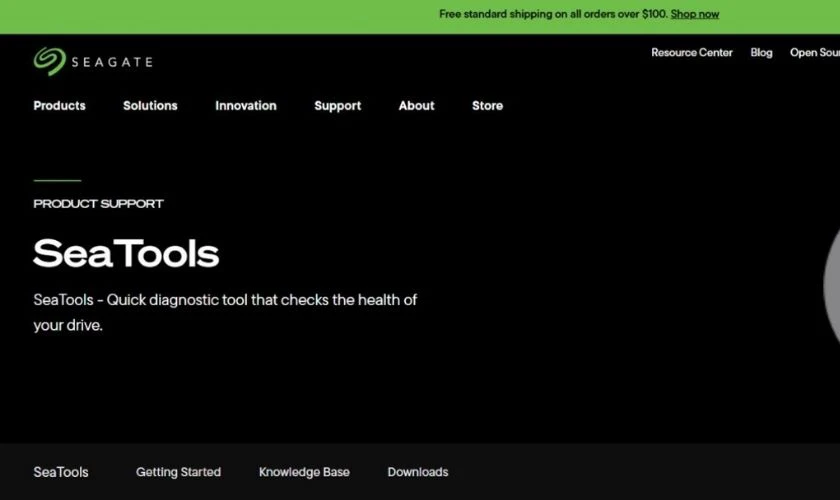Screen dimensions: 840x500
Task: Open the Solutions menu
Action: coord(150,106)
